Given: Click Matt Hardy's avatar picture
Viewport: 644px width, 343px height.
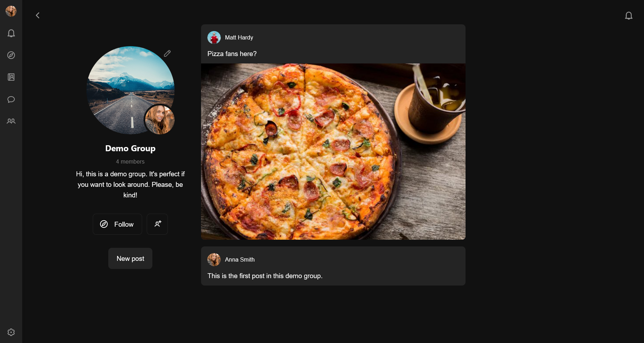Looking at the screenshot, I should coord(214,37).
